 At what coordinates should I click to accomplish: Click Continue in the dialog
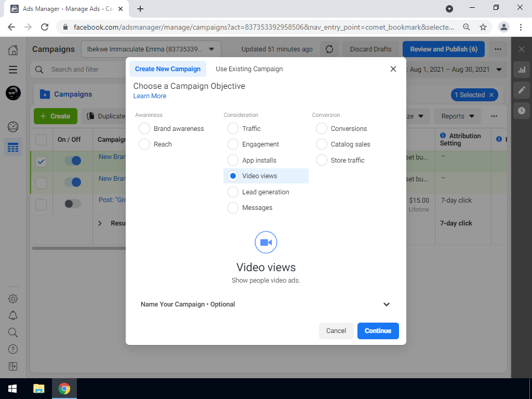tap(378, 331)
